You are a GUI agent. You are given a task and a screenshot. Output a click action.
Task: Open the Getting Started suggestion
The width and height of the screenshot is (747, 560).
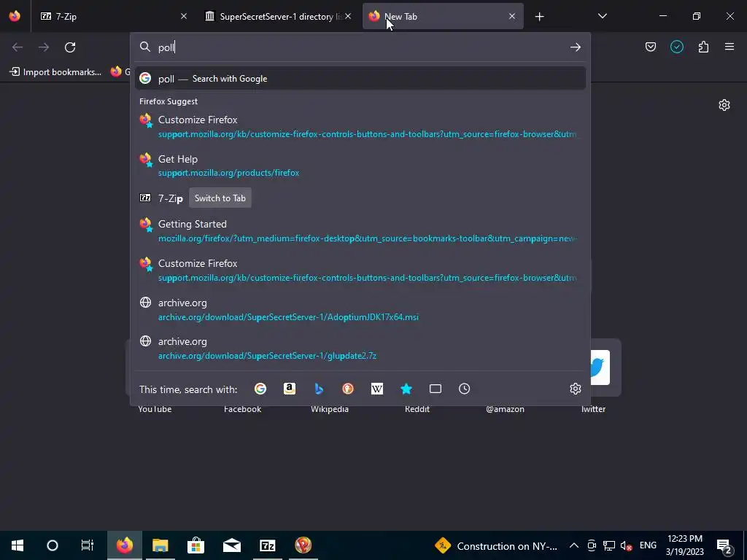360,231
